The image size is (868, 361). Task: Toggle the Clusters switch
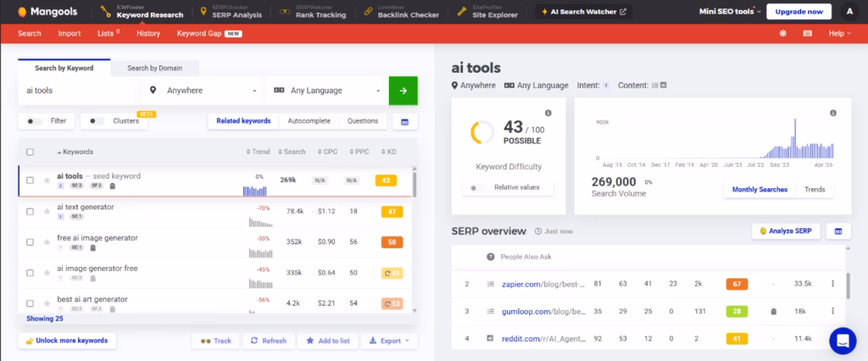tap(97, 121)
